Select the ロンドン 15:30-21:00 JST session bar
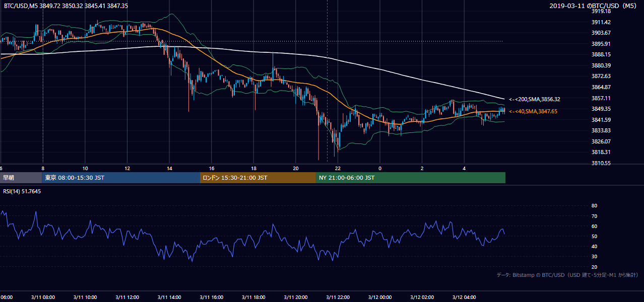Screen dimensions: 644x302 (x=258, y=178)
